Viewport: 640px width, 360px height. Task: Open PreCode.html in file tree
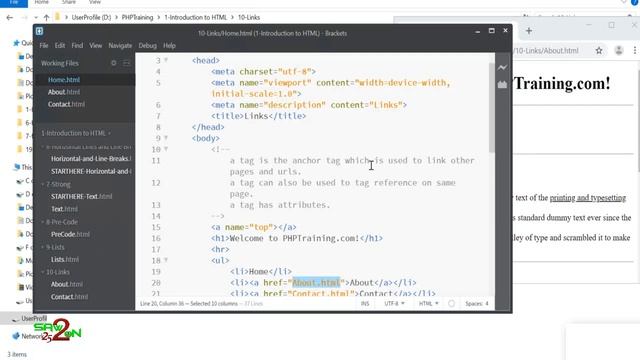(70, 234)
